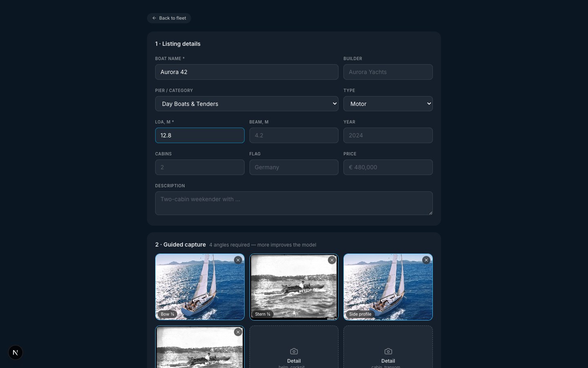588x368 pixels.
Task: Open the Pier / Category dropdown
Action: click(247, 104)
